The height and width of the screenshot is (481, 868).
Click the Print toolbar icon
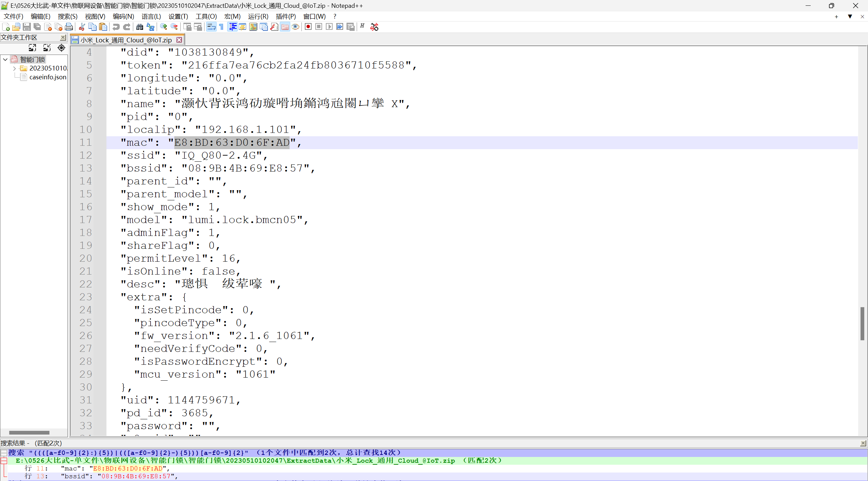tap(69, 27)
